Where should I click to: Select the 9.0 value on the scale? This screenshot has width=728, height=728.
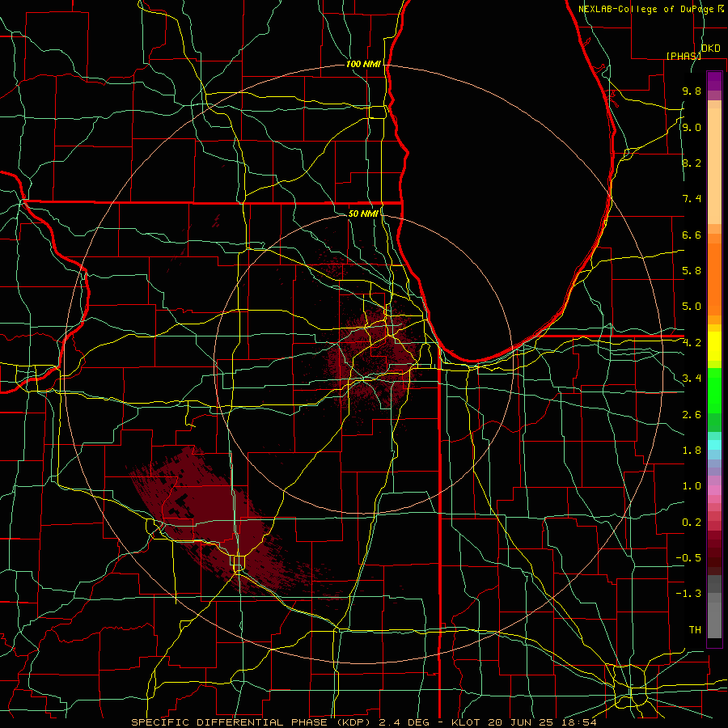tap(692, 127)
